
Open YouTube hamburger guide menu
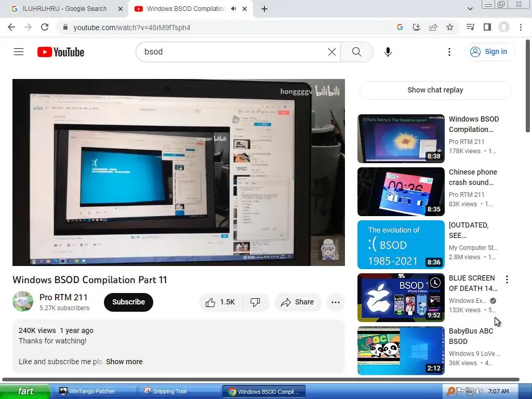coord(19,51)
